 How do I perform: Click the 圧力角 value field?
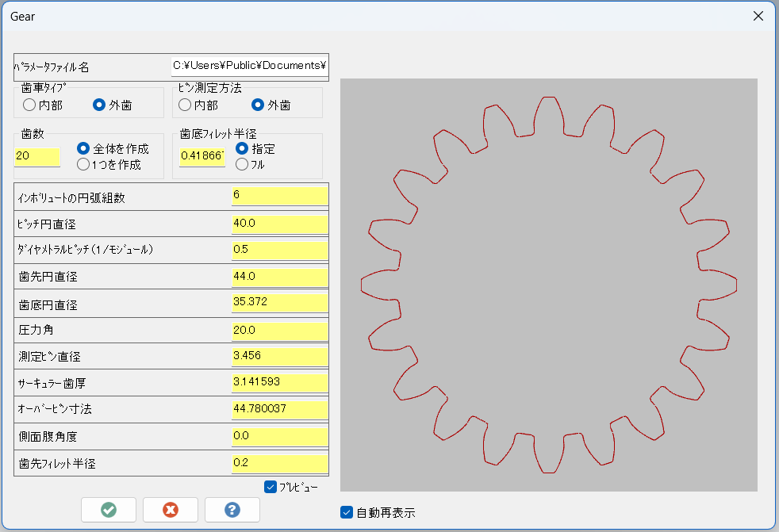click(279, 329)
